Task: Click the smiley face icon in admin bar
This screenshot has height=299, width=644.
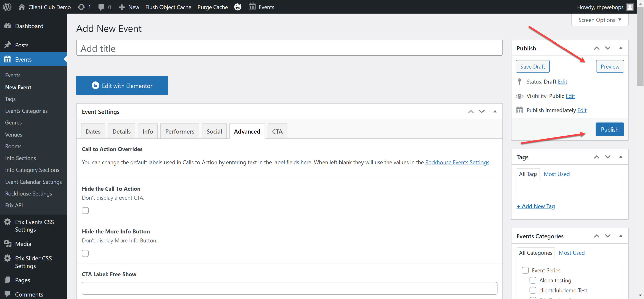Action: (238, 7)
